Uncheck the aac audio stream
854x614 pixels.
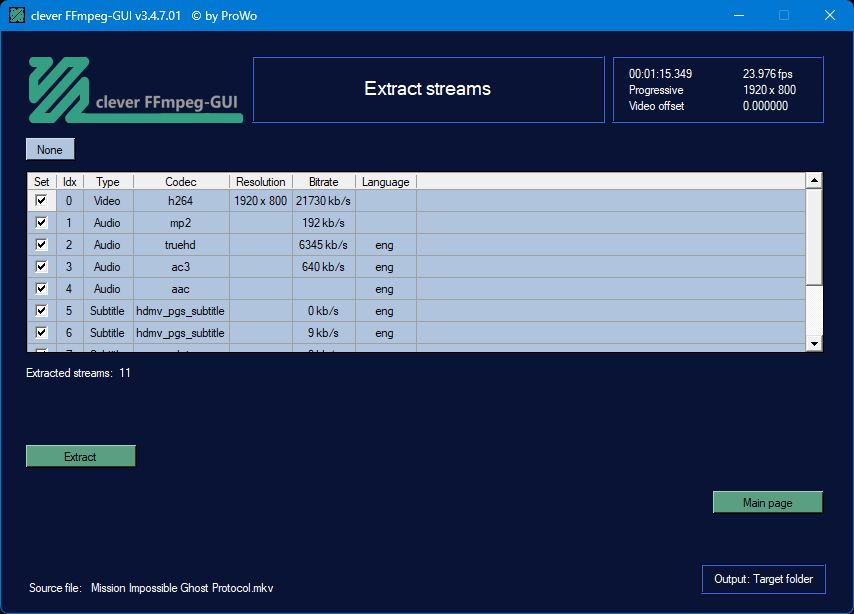[x=41, y=288]
